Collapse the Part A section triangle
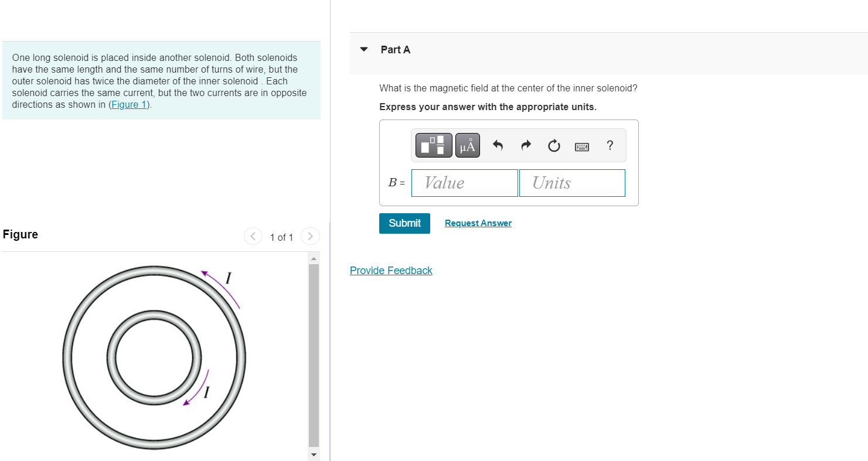This screenshot has height=461, width=868. 364,49
